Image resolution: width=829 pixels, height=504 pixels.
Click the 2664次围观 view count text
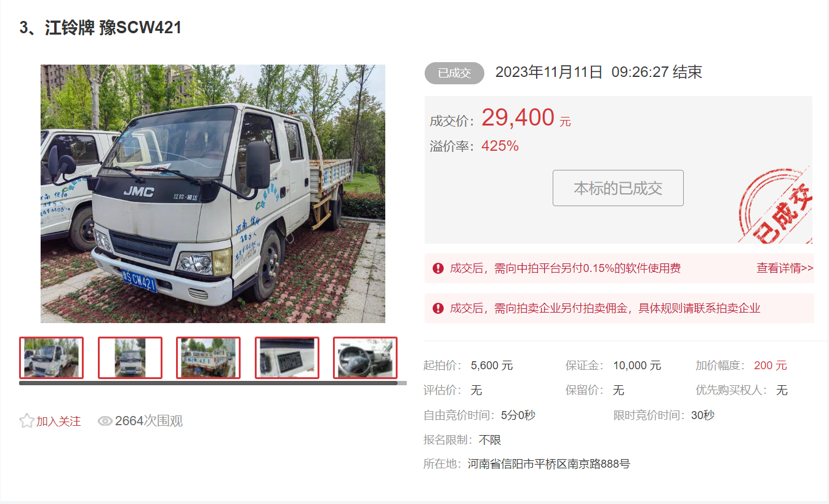point(148,421)
